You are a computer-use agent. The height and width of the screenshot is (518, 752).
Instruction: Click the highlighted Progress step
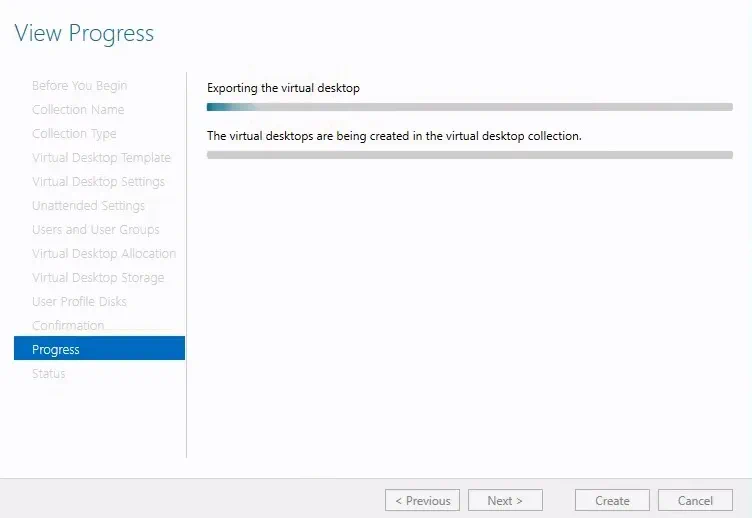[99, 349]
